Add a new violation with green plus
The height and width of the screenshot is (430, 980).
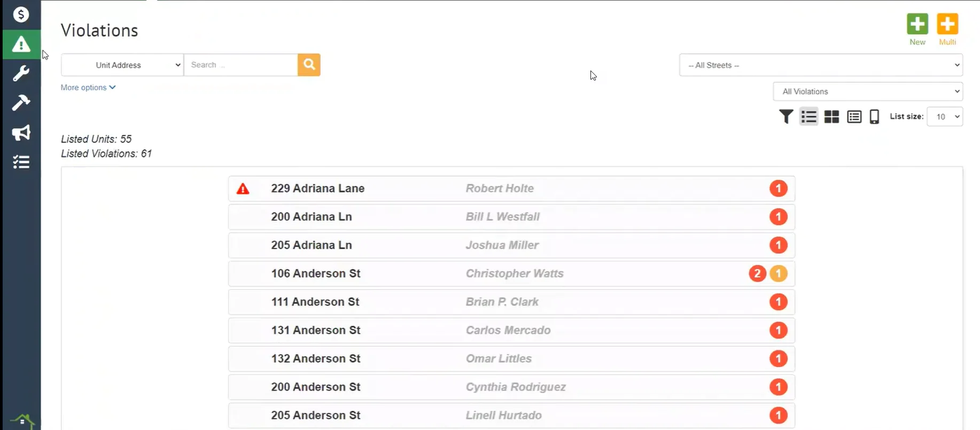(x=917, y=24)
